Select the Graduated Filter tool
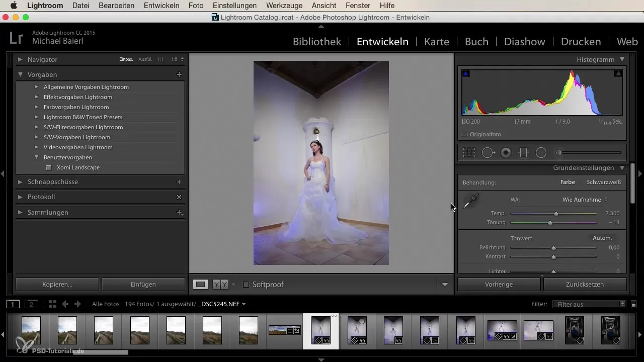644x362 pixels. pos(523,153)
